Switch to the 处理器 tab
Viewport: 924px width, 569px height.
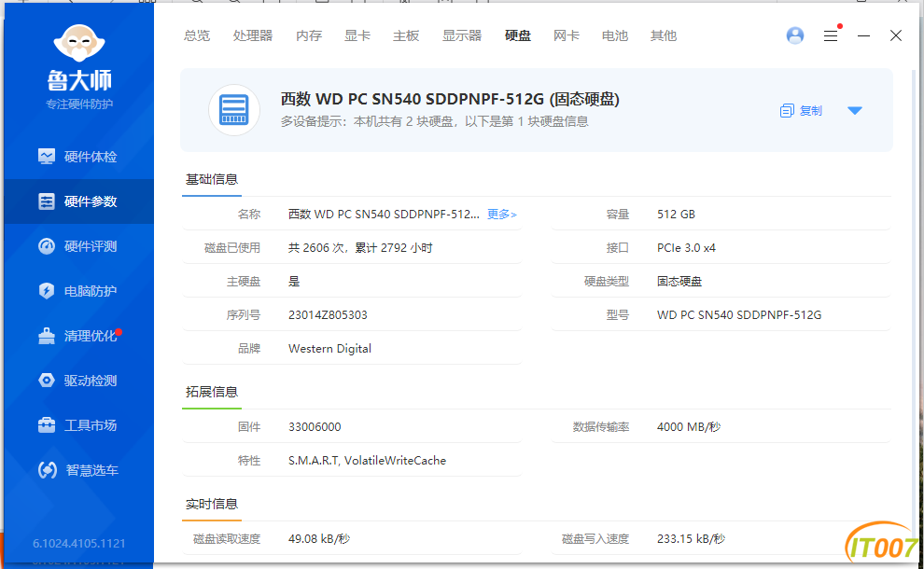(253, 36)
